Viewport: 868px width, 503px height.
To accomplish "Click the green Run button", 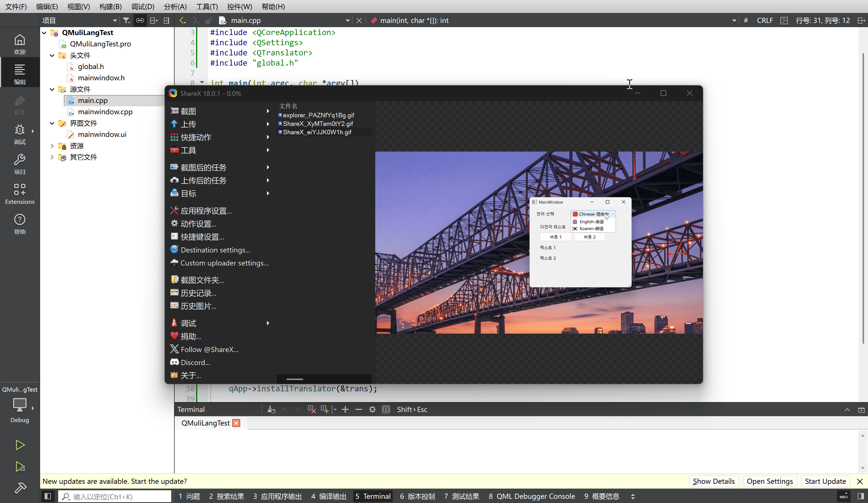I will (19, 445).
